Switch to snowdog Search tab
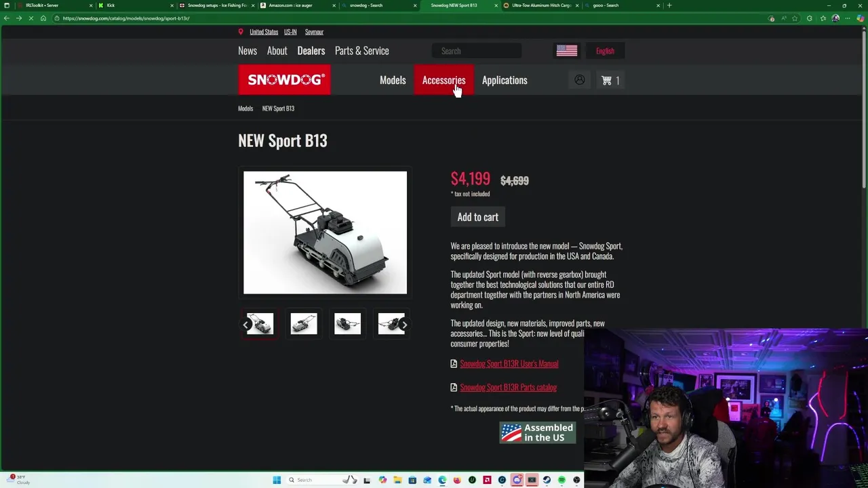Viewport: 868px width, 488px height. tap(380, 5)
